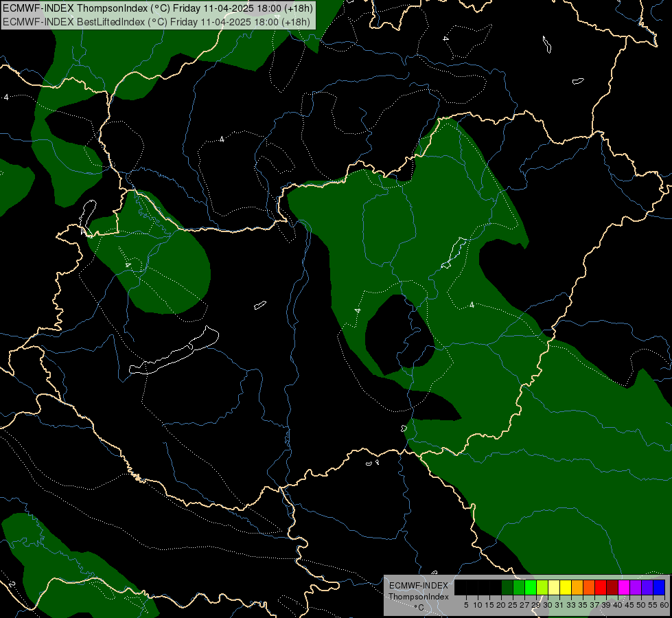The image size is (672, 618).
Task: Click the magenta 40–45 legend swatch
Action: point(624,587)
